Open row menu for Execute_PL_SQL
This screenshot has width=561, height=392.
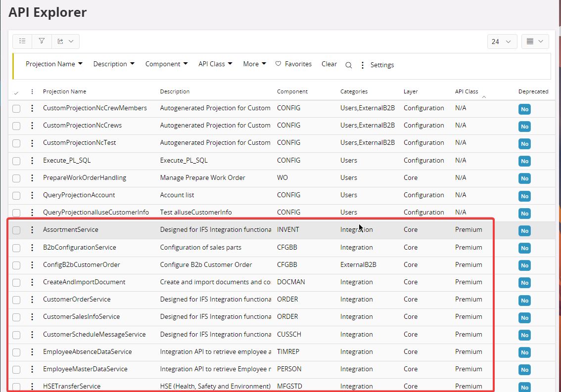[x=32, y=161]
